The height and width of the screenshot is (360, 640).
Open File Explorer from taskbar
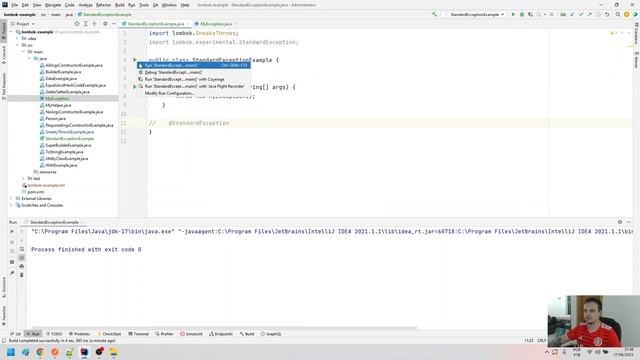click(x=113, y=352)
